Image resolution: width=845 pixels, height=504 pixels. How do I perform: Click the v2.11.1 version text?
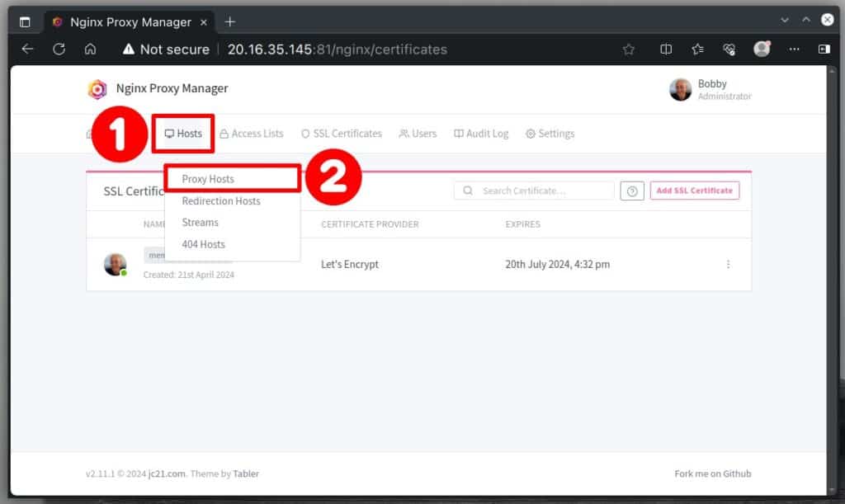coord(100,473)
